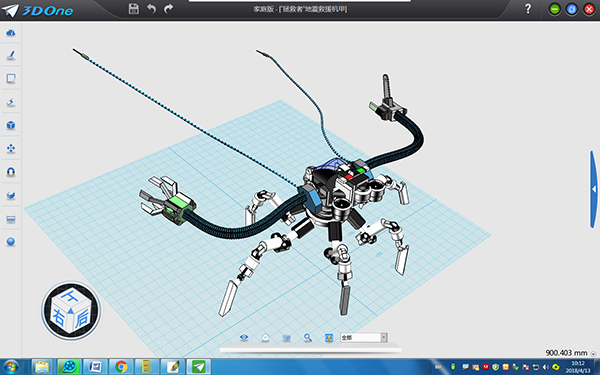
Task: Click the green battery-shaped tray icon
Action: (453, 367)
